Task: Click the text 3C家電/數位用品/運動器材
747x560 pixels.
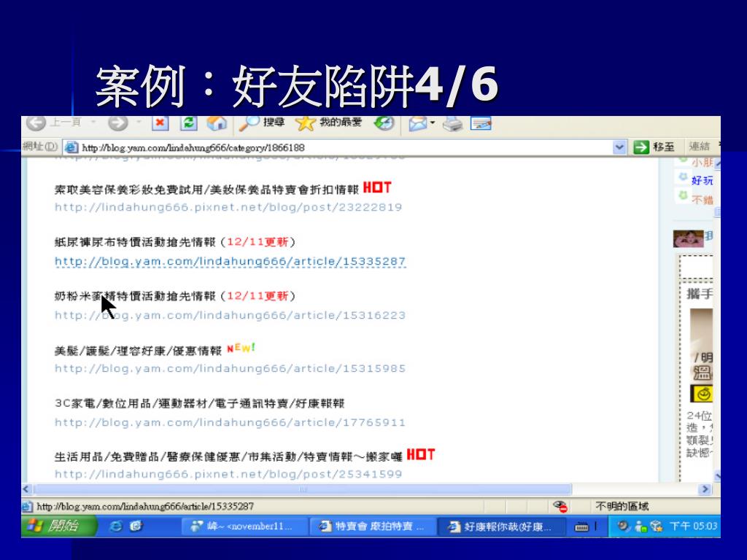Action: tap(131, 404)
